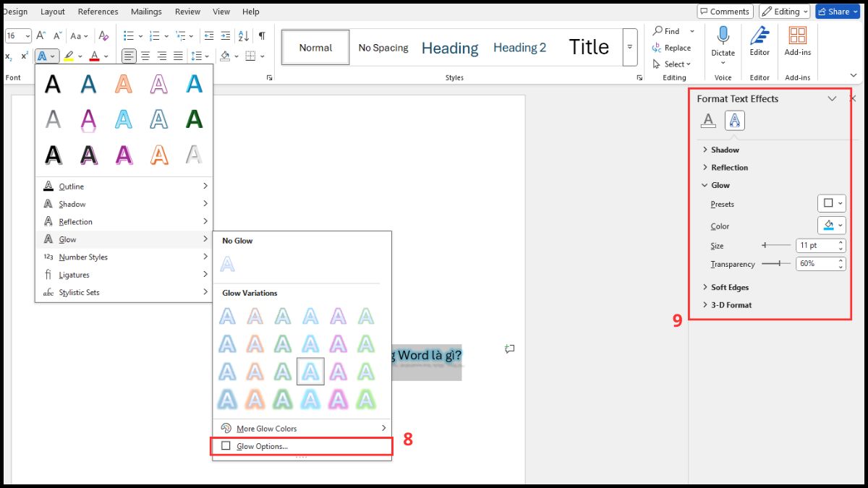
Task: Click the bullet list icon
Action: 129,35
